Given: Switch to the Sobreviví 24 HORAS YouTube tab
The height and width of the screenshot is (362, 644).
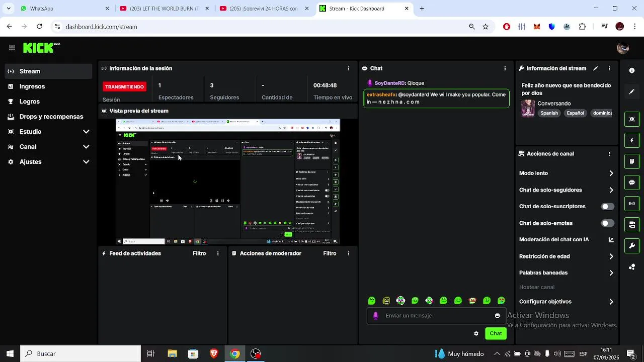Looking at the screenshot, I should tap(264, 9).
